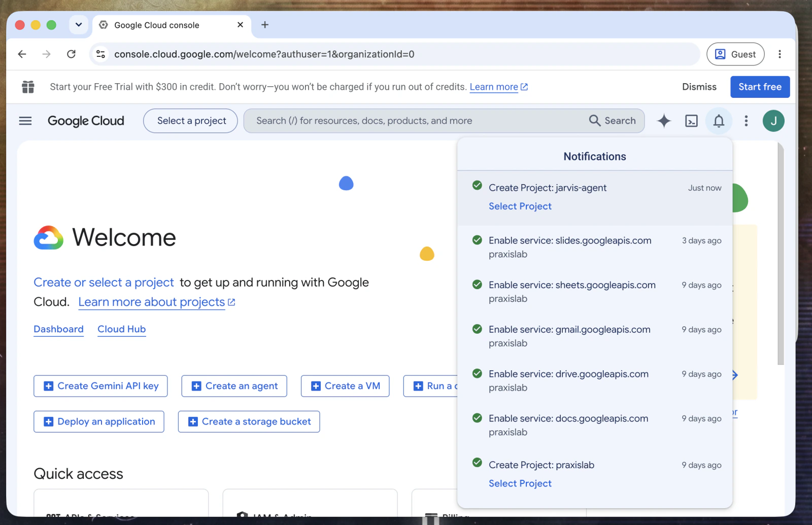Open the Cloud Hub link
The width and height of the screenshot is (812, 525).
121,329
